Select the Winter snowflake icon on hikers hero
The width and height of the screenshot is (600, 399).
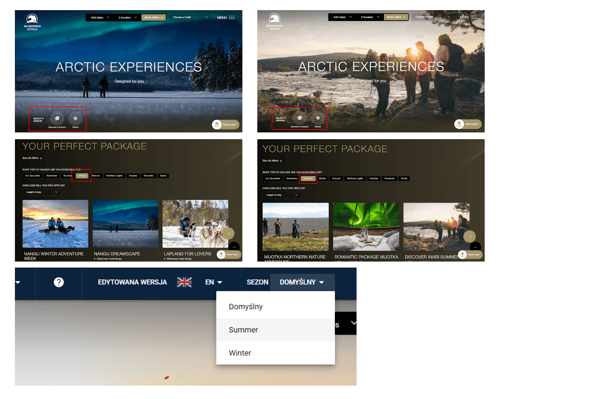(318, 118)
